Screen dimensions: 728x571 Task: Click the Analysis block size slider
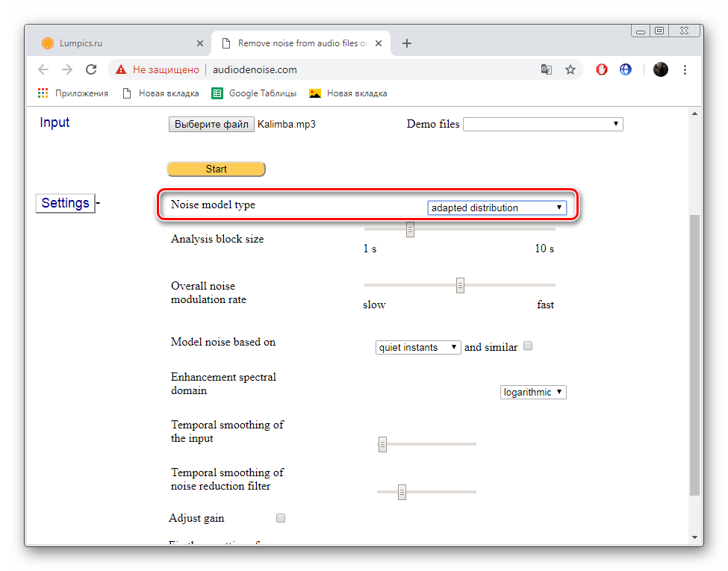[410, 229]
